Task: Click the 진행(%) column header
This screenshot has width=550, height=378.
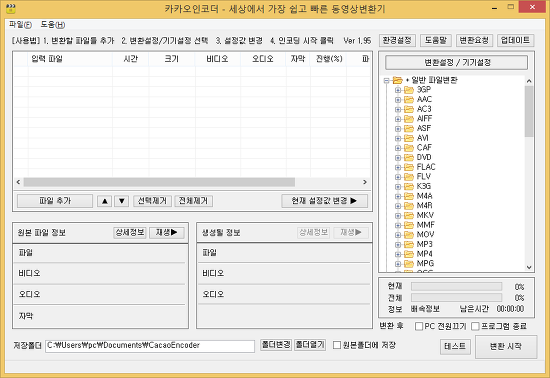Action: (x=329, y=59)
